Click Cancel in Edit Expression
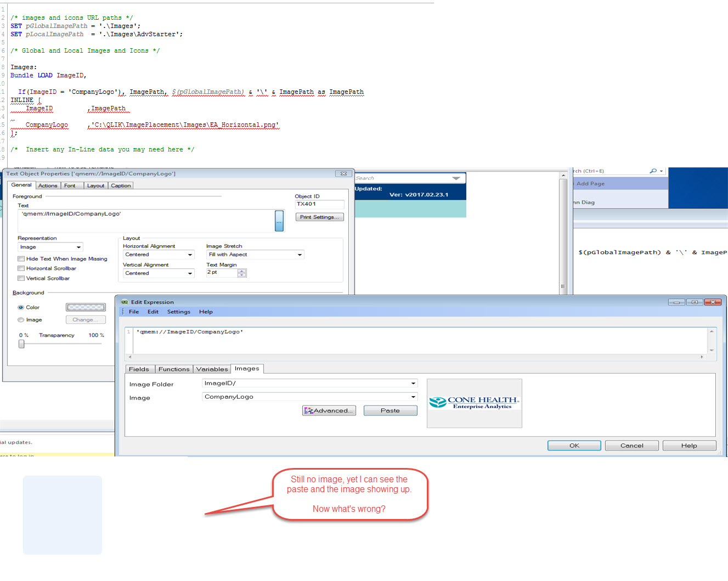The height and width of the screenshot is (581, 728). [x=632, y=445]
